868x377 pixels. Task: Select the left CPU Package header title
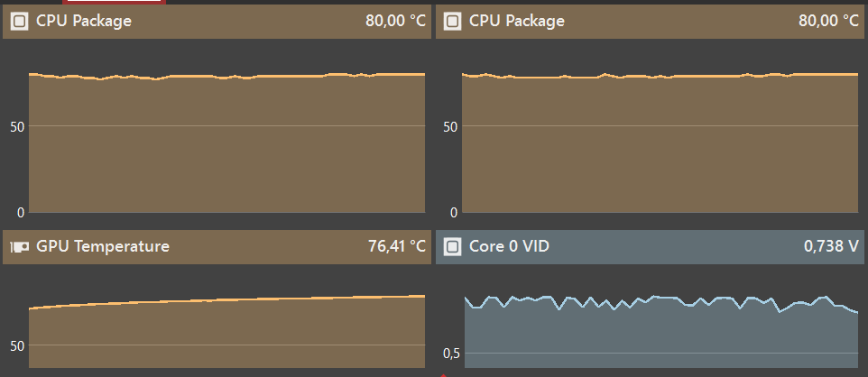tap(84, 22)
